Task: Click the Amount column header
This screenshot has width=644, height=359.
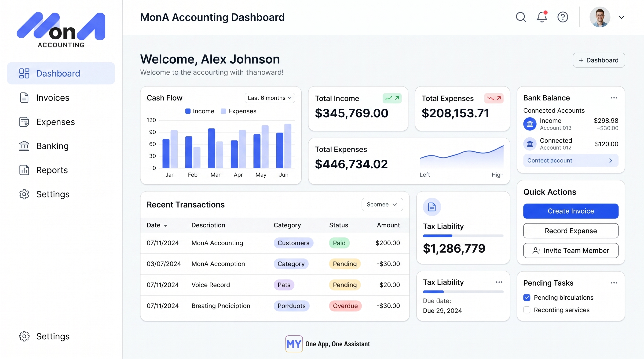Action: (388, 225)
